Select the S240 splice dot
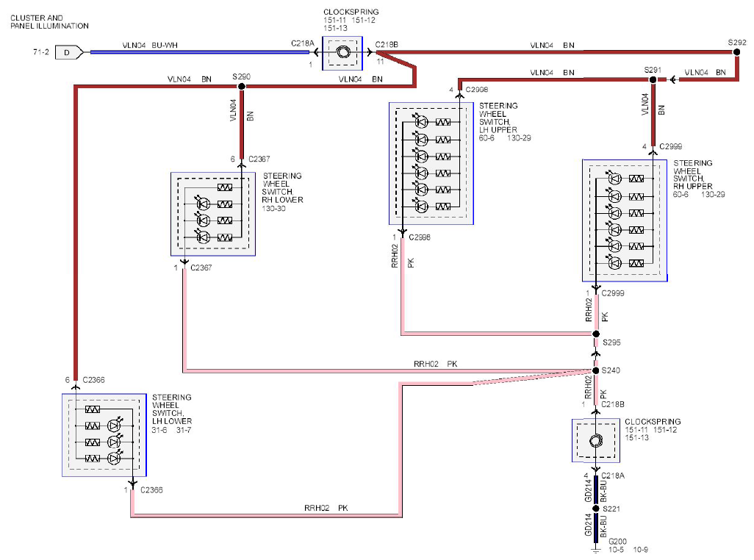The width and height of the screenshot is (754, 560). [x=596, y=370]
